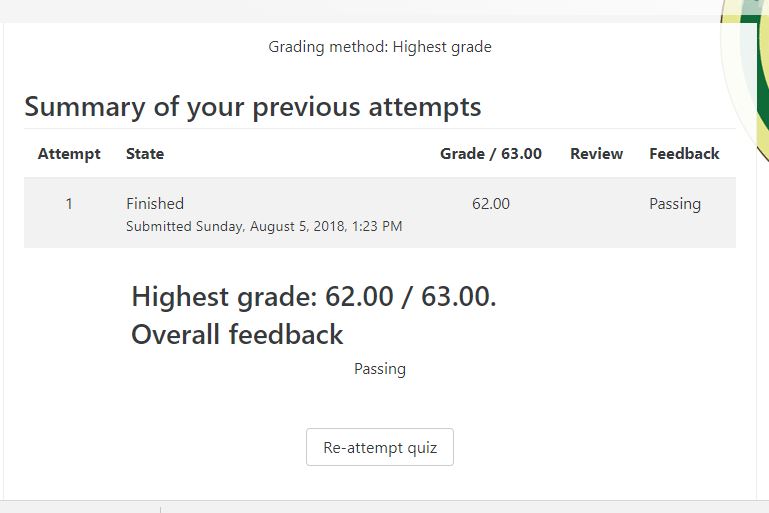Click the empty Review cell for attempt 1
This screenshot has height=513, width=769.
[x=596, y=212]
